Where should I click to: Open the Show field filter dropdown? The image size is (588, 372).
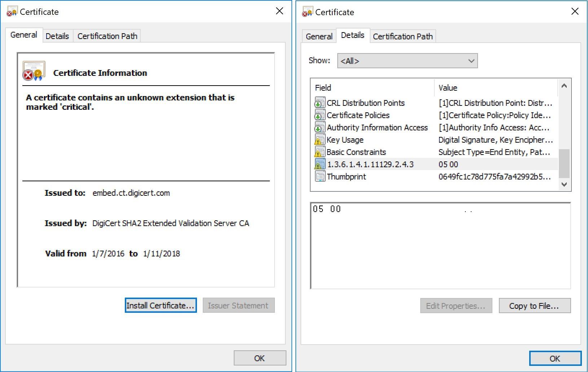[x=407, y=61]
